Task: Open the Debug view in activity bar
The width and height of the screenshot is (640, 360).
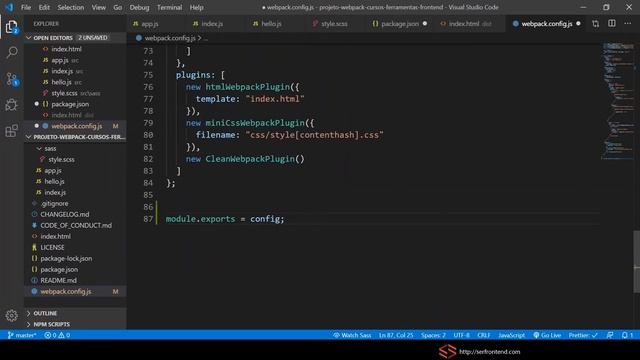Action: [x=12, y=105]
